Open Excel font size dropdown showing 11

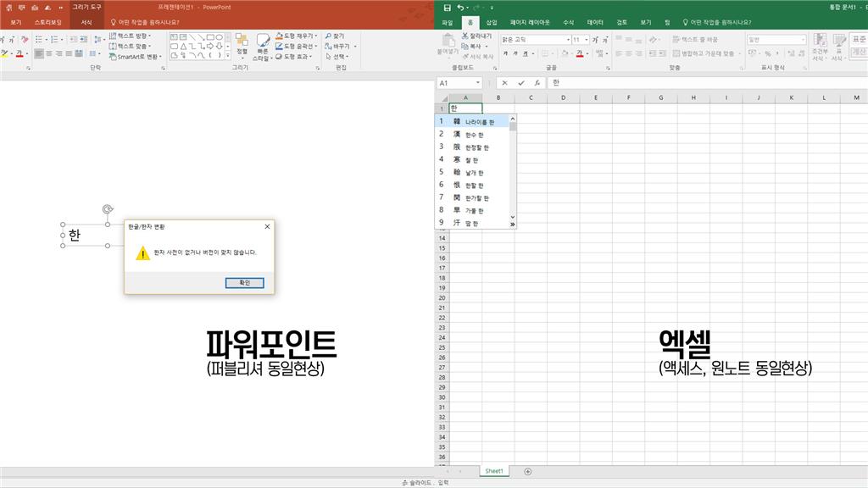(587, 40)
